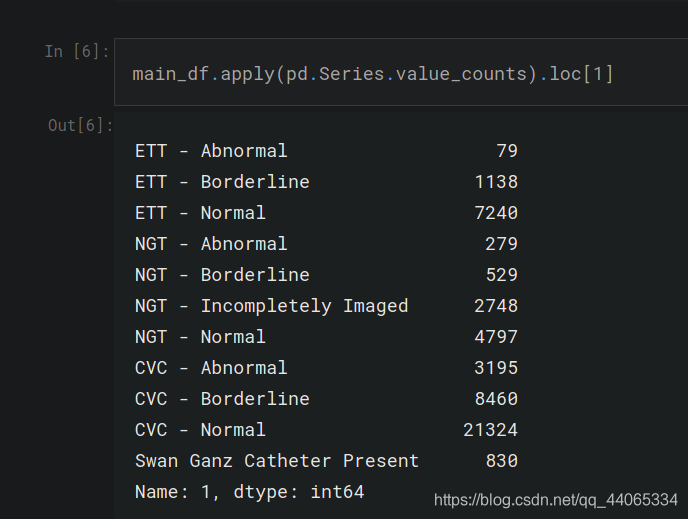This screenshot has height=519, width=688.
Task: Click the Out[6] prompt label
Action: click(80, 125)
